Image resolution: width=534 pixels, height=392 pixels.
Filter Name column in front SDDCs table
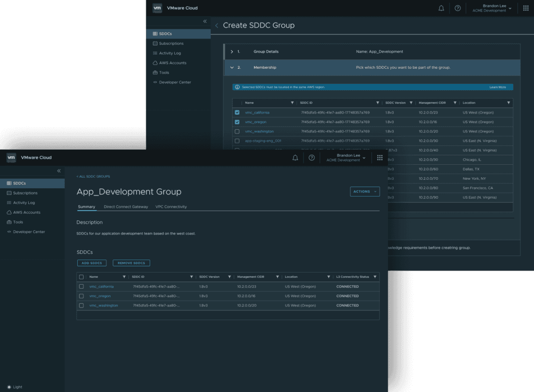[x=124, y=277]
